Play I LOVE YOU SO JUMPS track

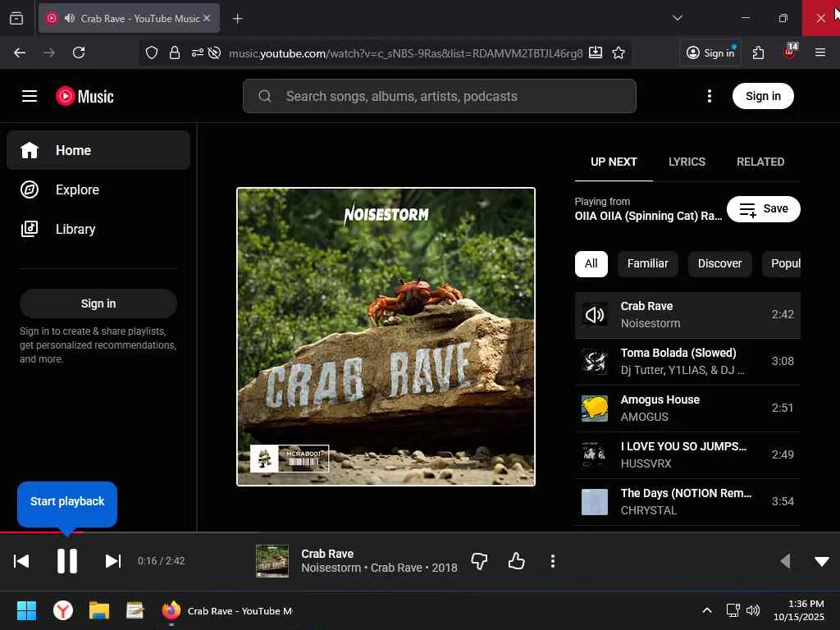(687, 454)
